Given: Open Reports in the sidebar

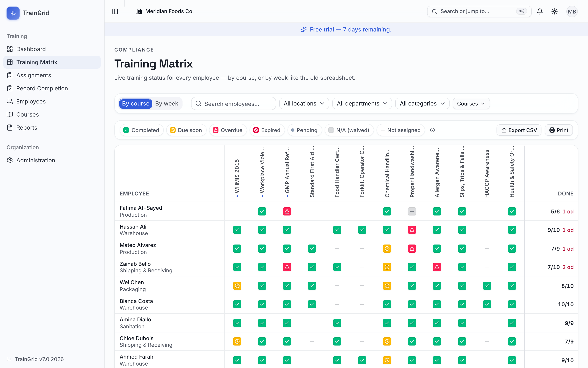Looking at the screenshot, I should [x=52, y=128].
